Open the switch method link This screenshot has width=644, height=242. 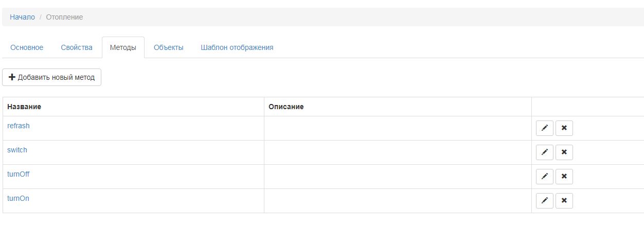coord(17,150)
